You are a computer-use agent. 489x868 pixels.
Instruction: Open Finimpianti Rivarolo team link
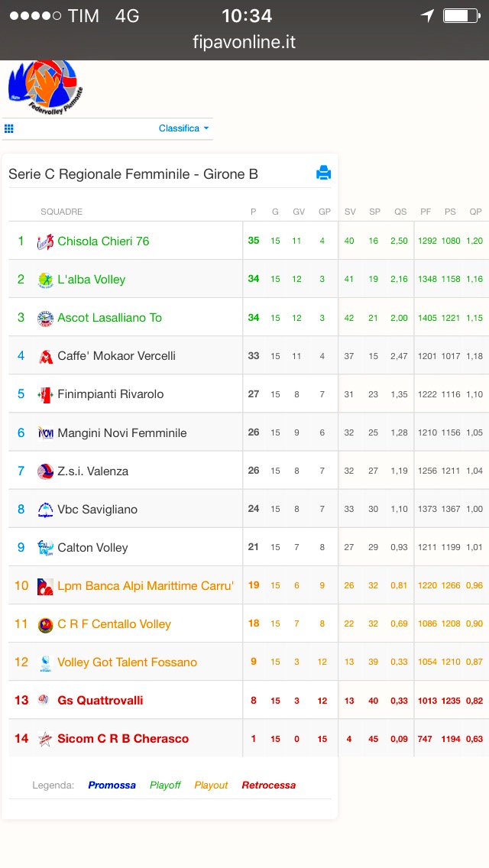pos(111,394)
